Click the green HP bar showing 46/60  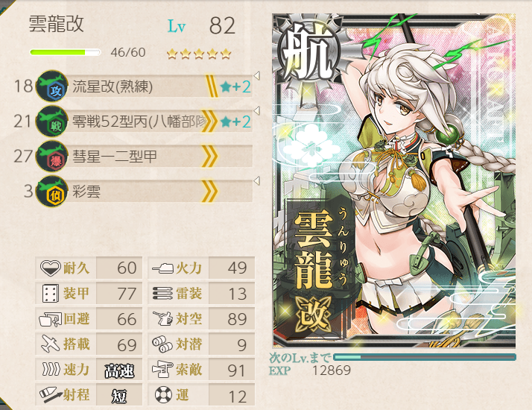click(65, 52)
